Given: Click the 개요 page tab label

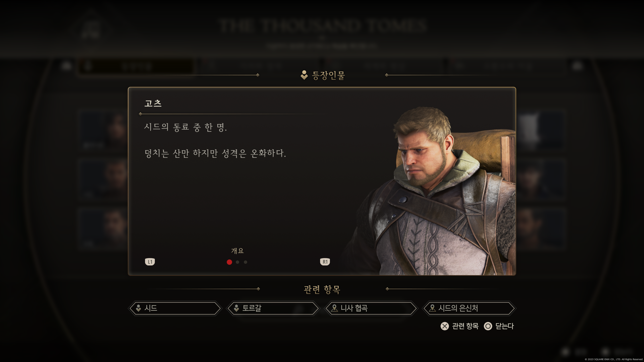Looking at the screenshot, I should 237,251.
